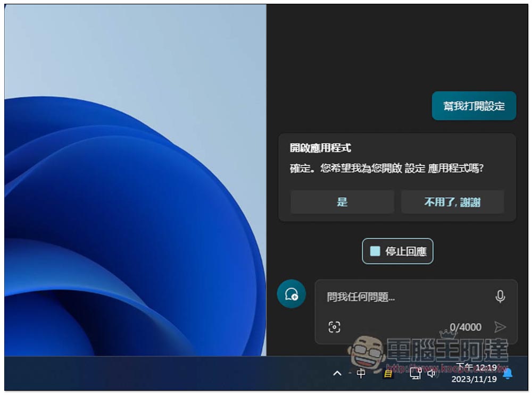
Task: Open the network status tray icon
Action: 415,373
